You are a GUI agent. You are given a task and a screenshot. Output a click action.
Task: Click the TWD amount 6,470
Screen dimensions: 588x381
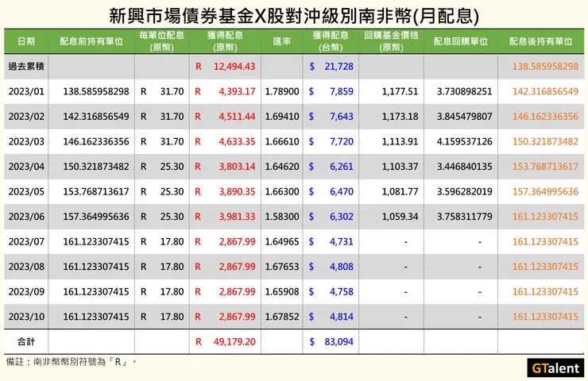342,191
